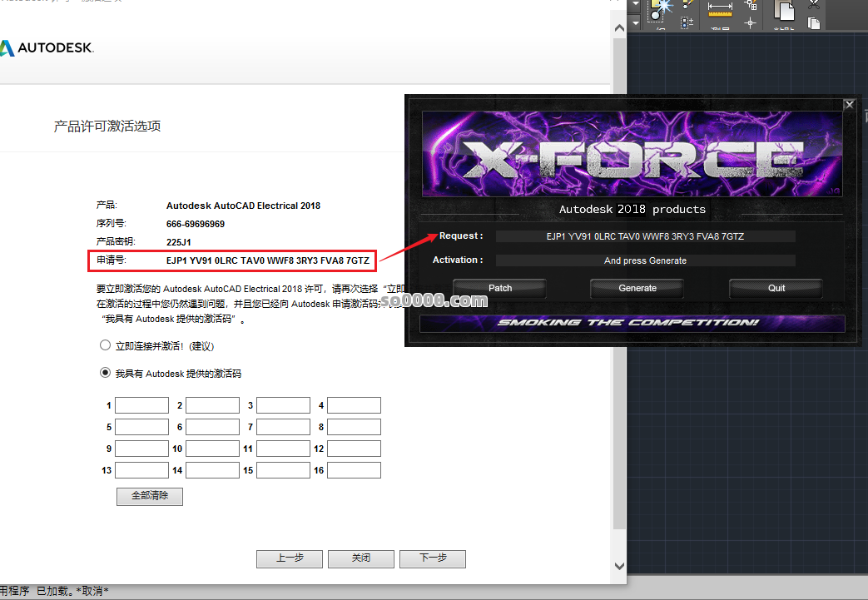Viewport: 868px width, 600px height.
Task: Click activation code field 4
Action: (x=355, y=405)
